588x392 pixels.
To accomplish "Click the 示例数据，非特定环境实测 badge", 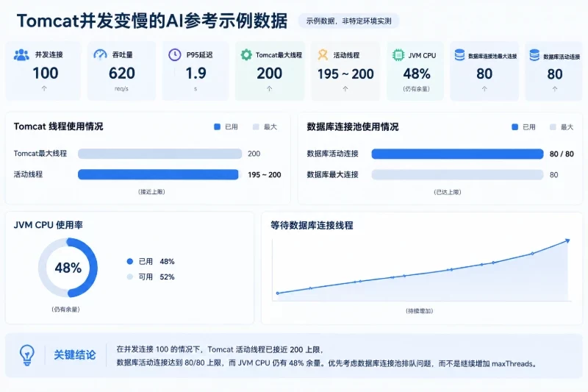I will click(x=348, y=21).
